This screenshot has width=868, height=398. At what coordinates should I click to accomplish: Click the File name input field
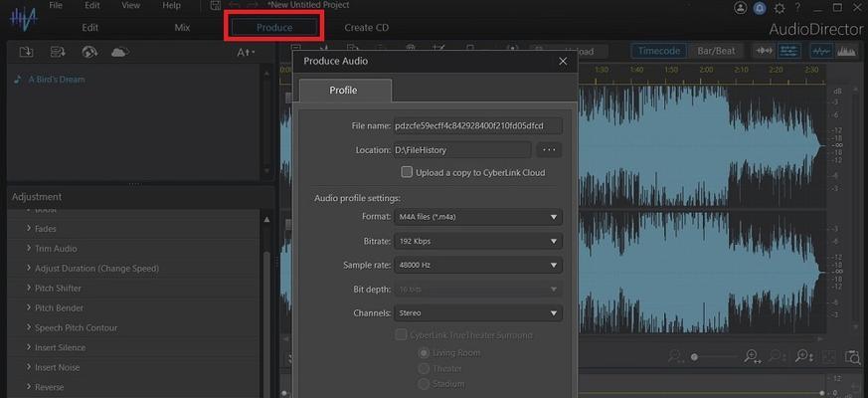[477, 125]
